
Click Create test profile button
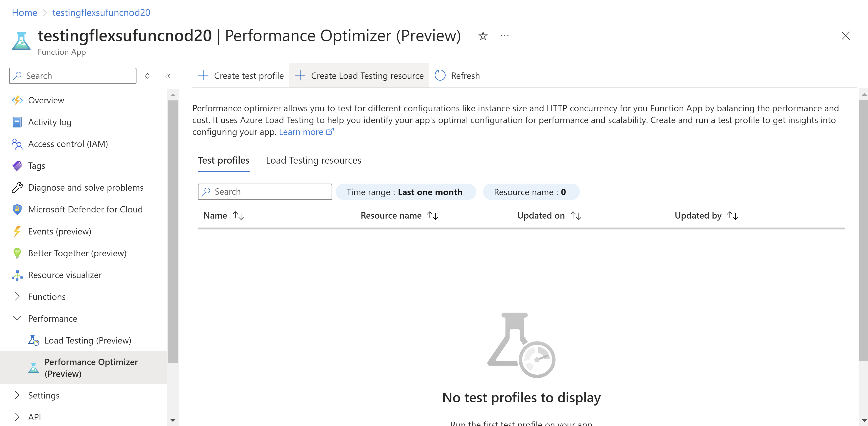(x=241, y=75)
